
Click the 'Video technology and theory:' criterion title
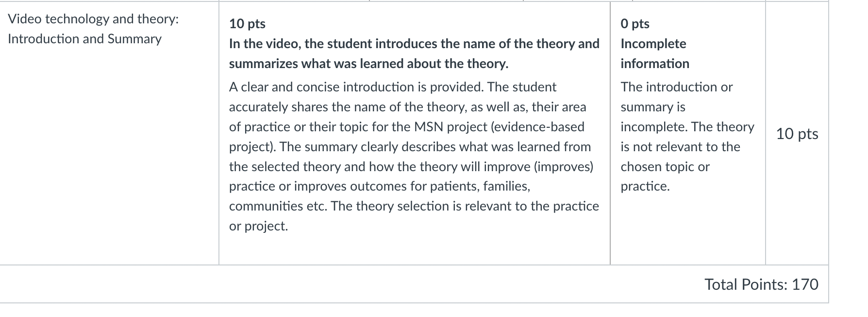pos(93,19)
